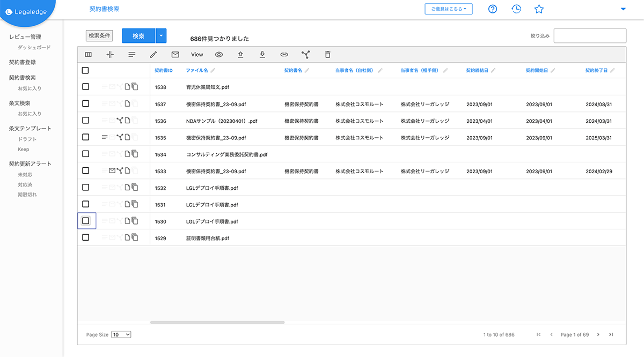Viewport: 644px width, 357px height.
Task: Sort by the 契約終了日 column header
Action: pyautogui.click(x=597, y=71)
